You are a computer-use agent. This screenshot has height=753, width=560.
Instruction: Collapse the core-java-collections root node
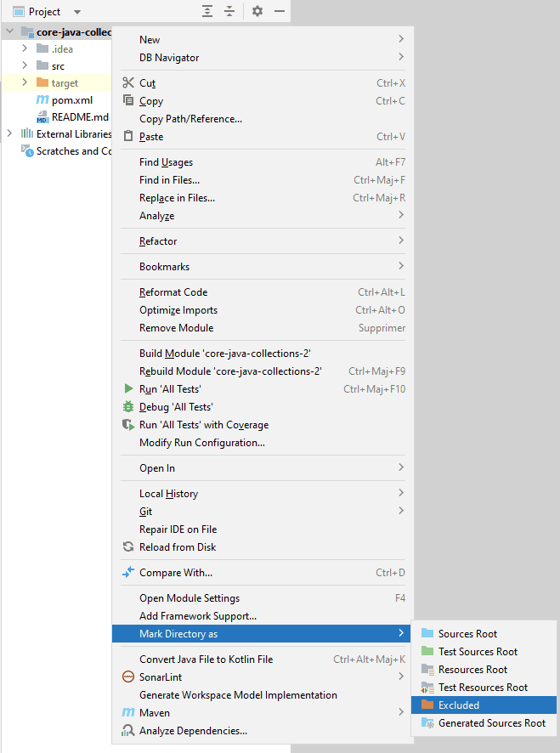coord(9,31)
